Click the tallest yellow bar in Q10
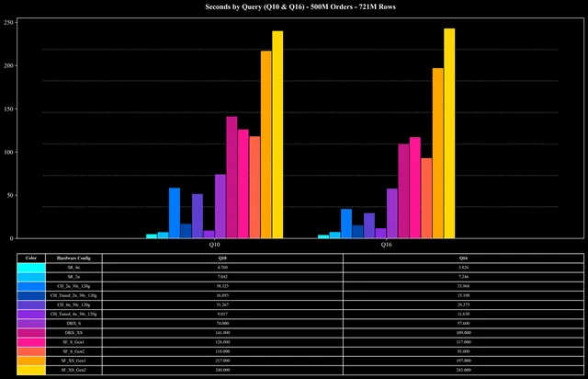 (x=277, y=134)
